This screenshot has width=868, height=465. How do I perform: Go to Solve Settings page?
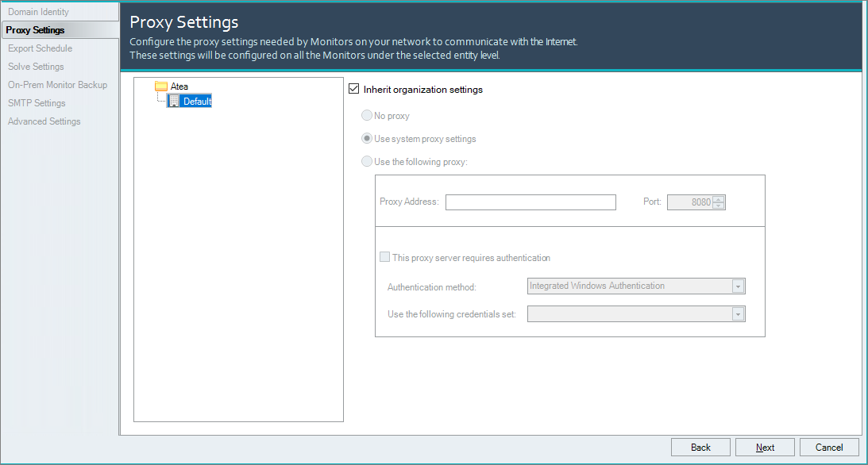(36, 67)
